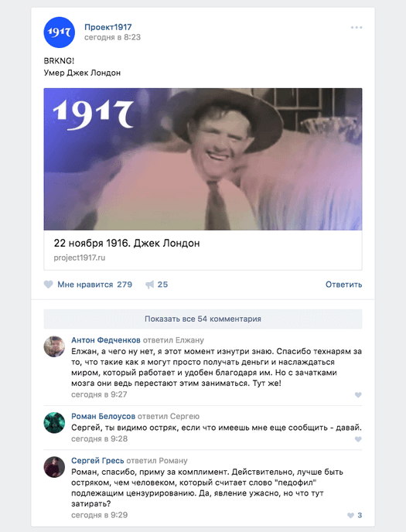Viewport: 406px width, 532px height.
Task: Open Сергей Гресь's name link
Action: pyautogui.click(x=97, y=460)
